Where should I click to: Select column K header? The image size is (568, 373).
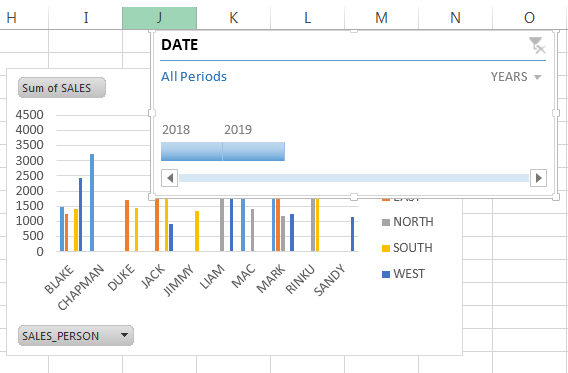(x=234, y=18)
